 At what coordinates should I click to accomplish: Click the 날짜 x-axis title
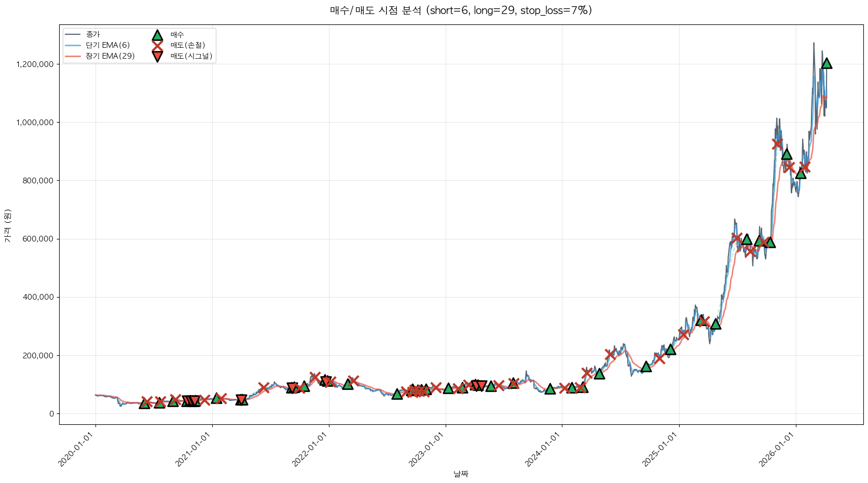[x=461, y=474]
